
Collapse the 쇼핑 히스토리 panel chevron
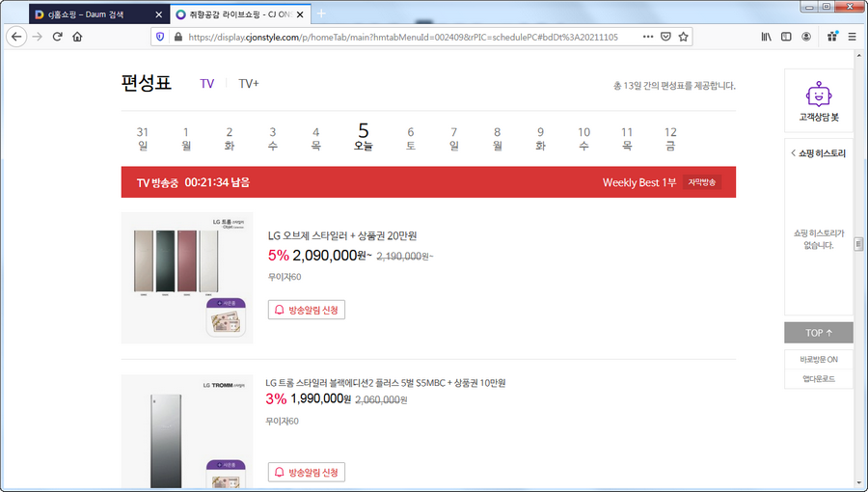tap(794, 153)
